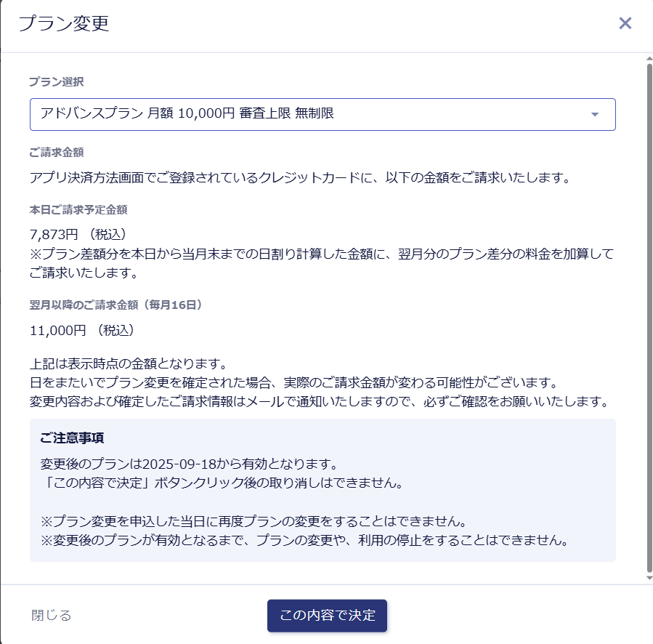This screenshot has width=653, height=644.
Task: Click the 2025-09-18 effective date line
Action: click(190, 463)
